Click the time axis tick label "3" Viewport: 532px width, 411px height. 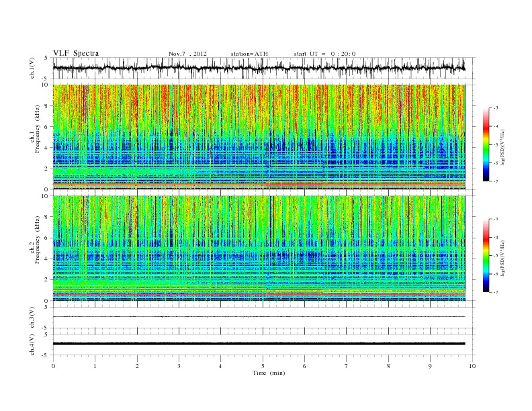179,366
